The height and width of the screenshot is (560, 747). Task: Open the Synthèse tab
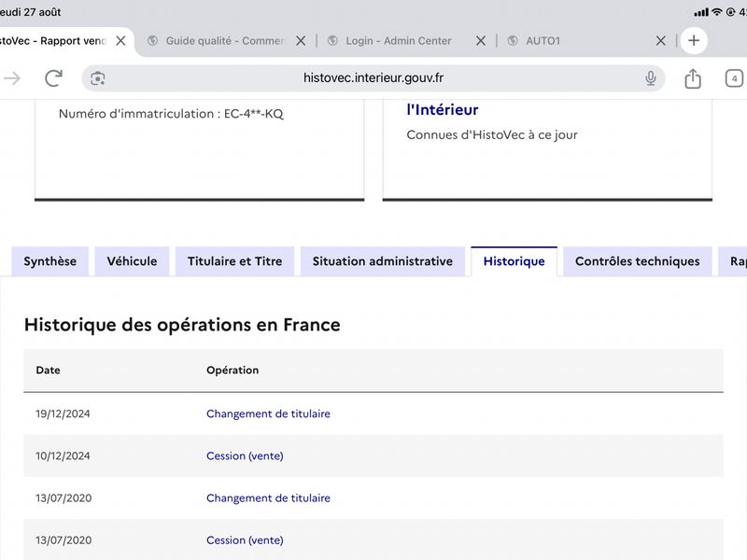tap(50, 261)
